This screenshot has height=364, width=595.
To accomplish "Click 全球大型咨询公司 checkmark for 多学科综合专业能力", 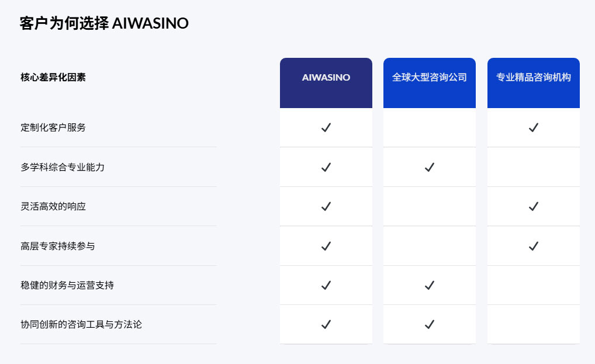I will [430, 167].
